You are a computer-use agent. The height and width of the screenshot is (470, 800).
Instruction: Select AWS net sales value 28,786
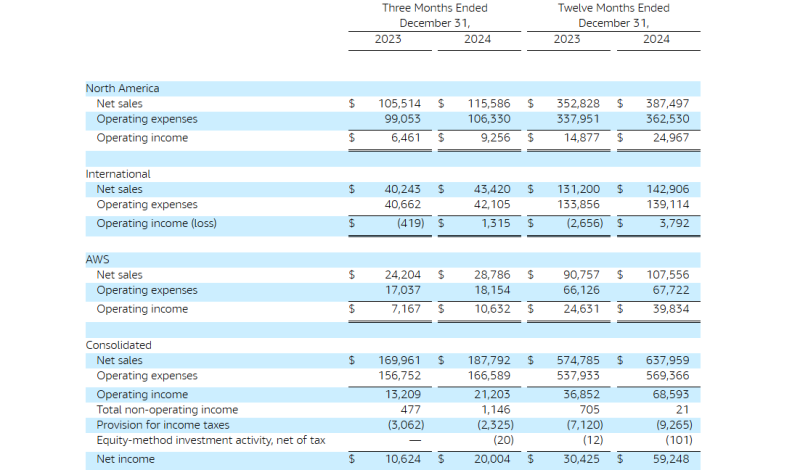tap(489, 274)
